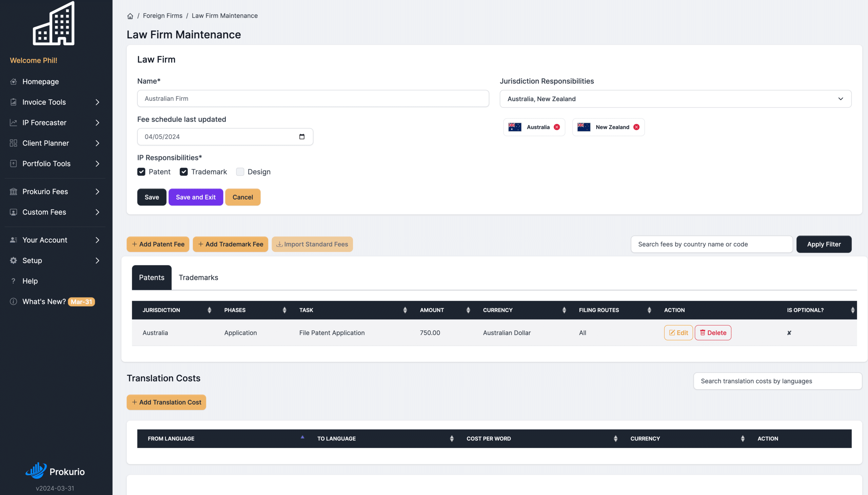Click the building logo in the sidebar
The width and height of the screenshot is (868, 495).
click(x=54, y=23)
